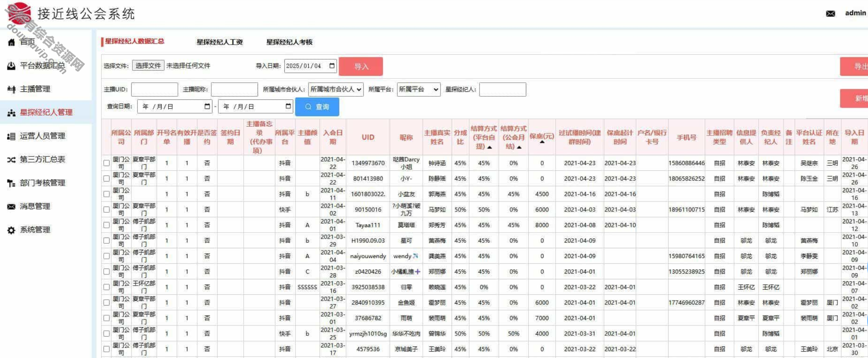Click the system logo in the header

[x=19, y=13]
